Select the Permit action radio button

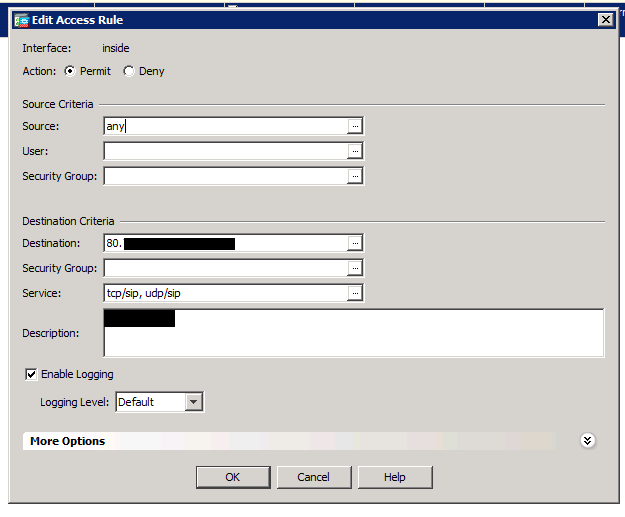pyautogui.click(x=70, y=71)
